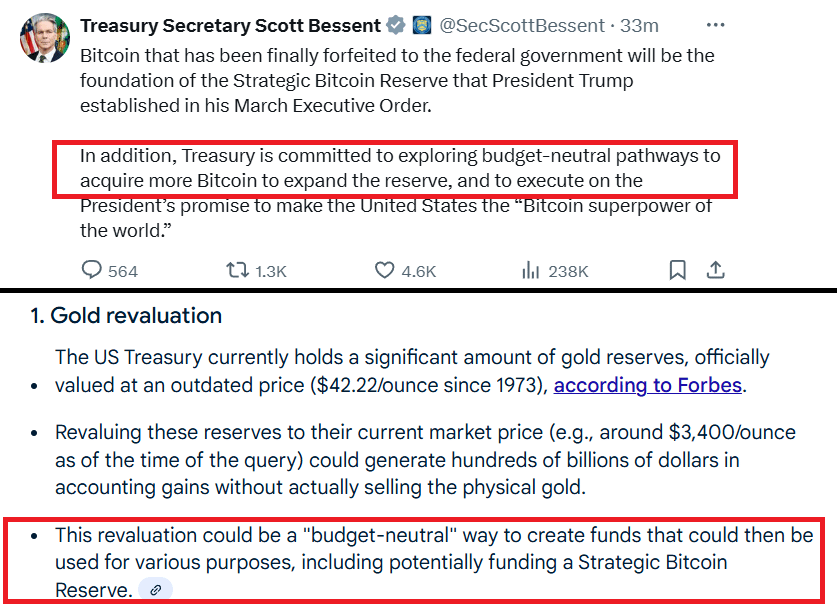Image resolution: width=837 pixels, height=609 pixels.
Task: Click the source link chip icon
Action: pos(155,590)
